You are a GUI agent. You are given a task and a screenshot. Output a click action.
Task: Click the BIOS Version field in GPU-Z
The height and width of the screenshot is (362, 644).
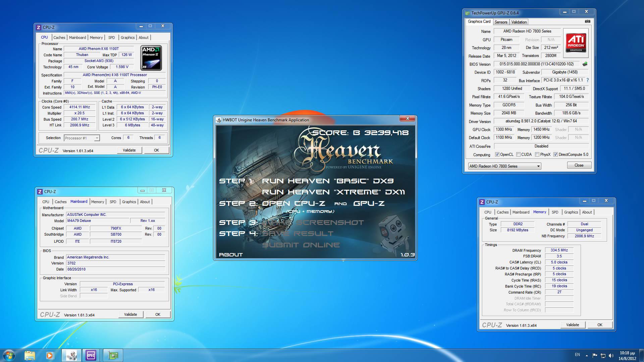pyautogui.click(x=536, y=64)
